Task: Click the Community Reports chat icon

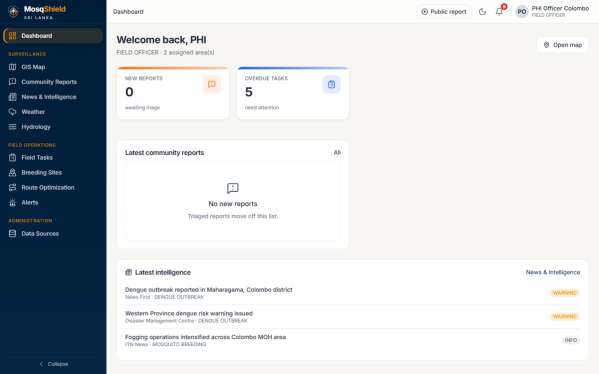Action: (x=13, y=82)
